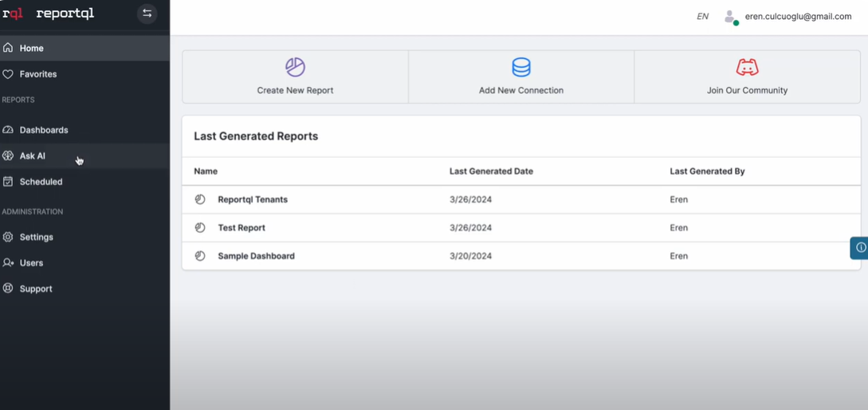The height and width of the screenshot is (410, 868).
Task: Click the Create New Report pie chart icon
Action: tap(295, 67)
